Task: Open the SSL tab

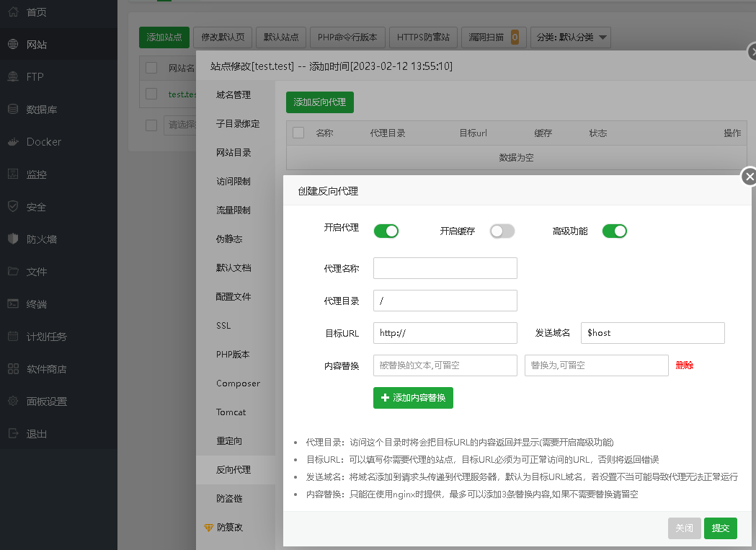Action: coord(223,326)
